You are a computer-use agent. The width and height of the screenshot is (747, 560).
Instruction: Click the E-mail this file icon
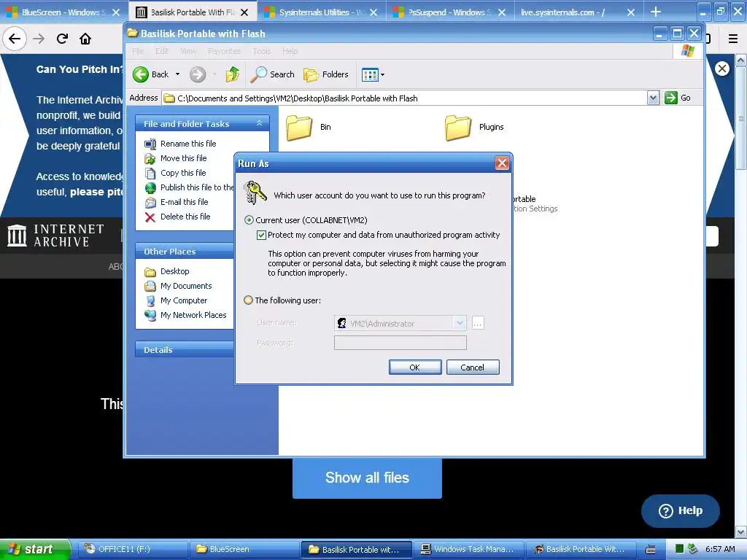click(150, 203)
